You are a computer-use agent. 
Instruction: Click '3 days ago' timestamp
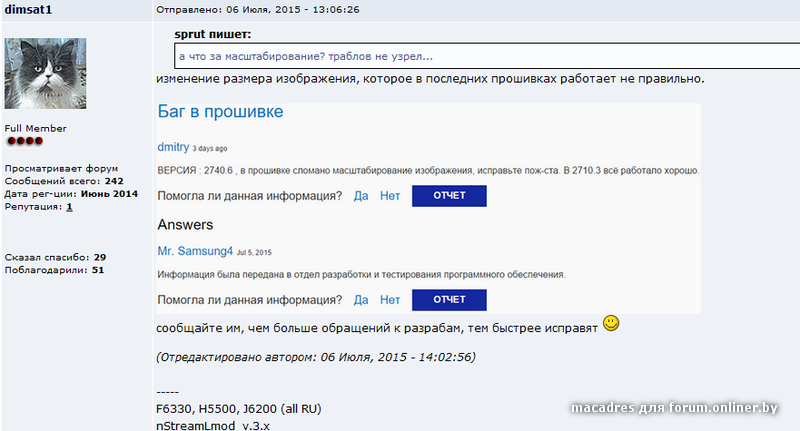coord(210,148)
